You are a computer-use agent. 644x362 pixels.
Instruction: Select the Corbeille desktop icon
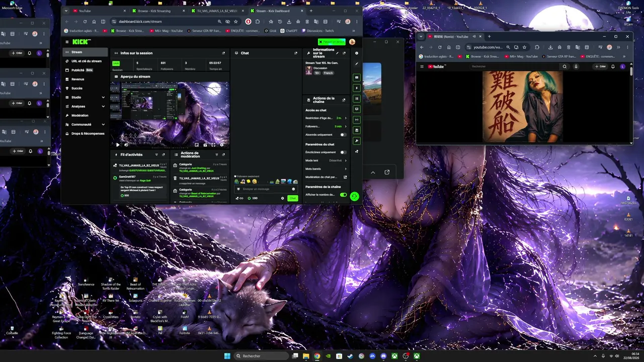pyautogui.click(x=12, y=330)
